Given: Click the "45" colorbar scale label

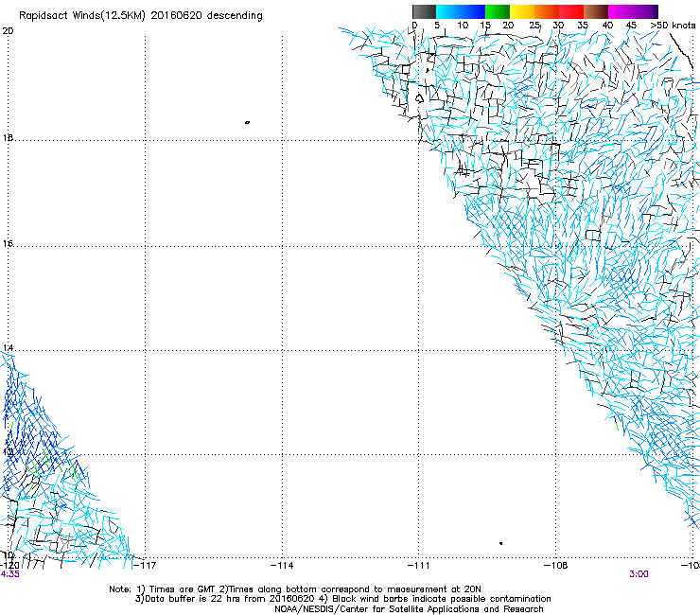Looking at the screenshot, I should tap(631, 26).
